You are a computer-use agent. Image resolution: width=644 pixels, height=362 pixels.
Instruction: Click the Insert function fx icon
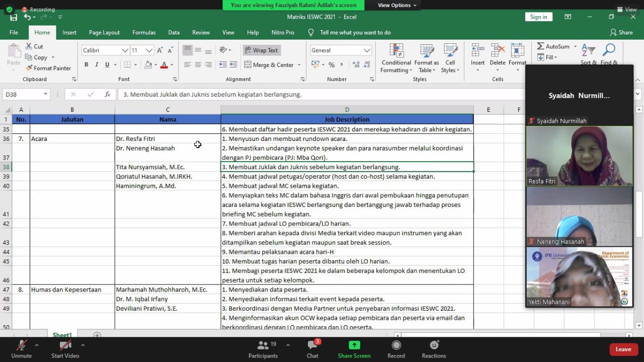[107, 94]
